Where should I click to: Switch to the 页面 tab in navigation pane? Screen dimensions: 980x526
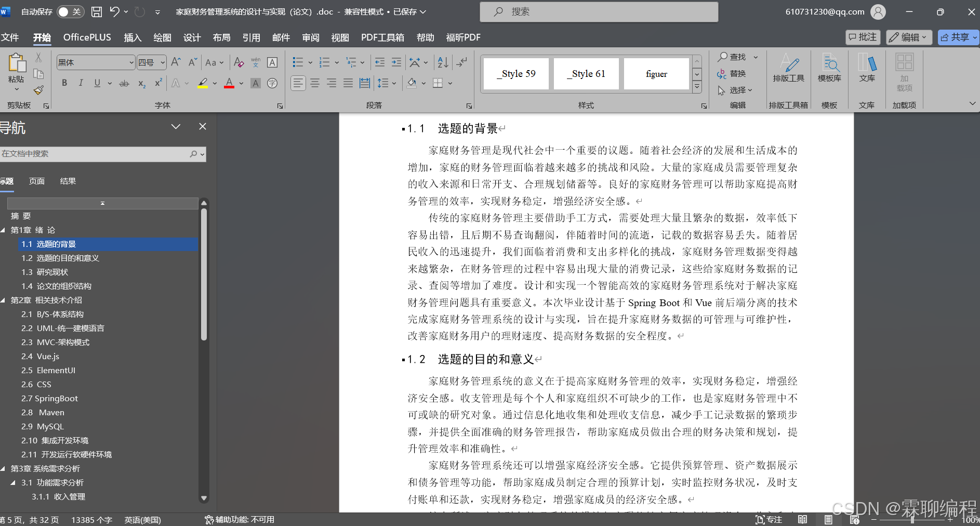click(x=36, y=181)
